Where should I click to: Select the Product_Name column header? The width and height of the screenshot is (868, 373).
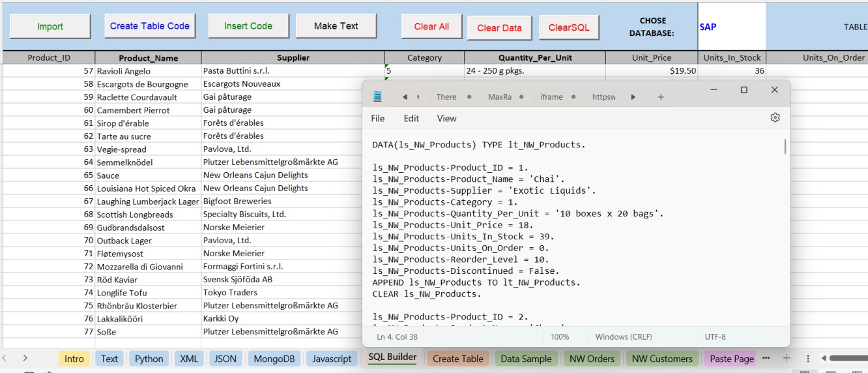point(149,57)
